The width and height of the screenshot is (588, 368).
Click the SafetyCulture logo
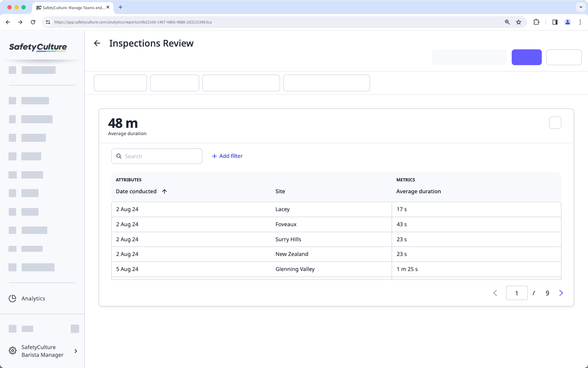[38, 48]
